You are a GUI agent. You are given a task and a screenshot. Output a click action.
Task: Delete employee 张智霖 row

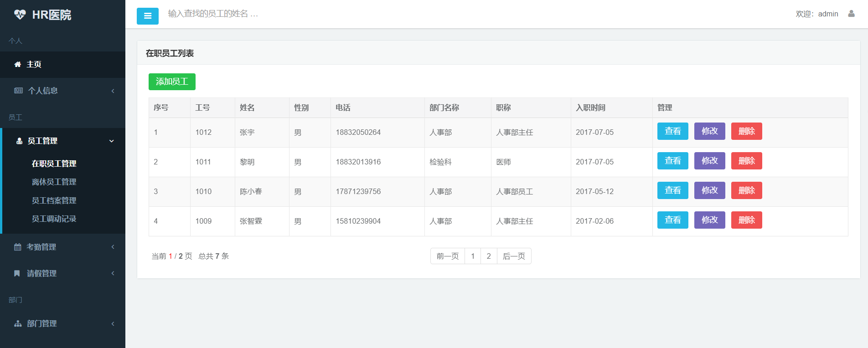[747, 220]
